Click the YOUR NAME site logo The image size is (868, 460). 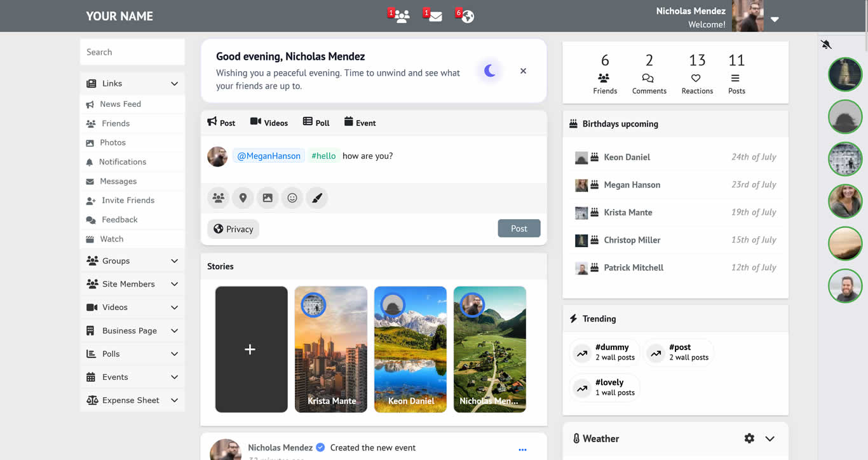click(119, 17)
